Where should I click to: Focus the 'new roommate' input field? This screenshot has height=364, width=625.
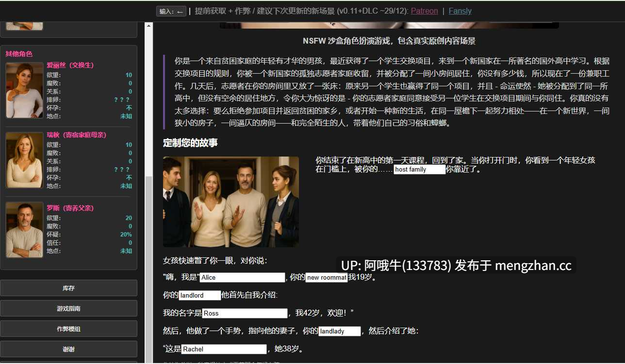click(x=327, y=277)
